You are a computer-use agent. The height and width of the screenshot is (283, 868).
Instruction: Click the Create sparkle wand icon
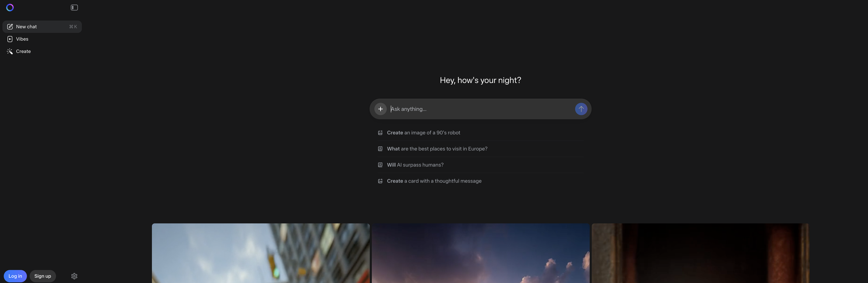[10, 51]
